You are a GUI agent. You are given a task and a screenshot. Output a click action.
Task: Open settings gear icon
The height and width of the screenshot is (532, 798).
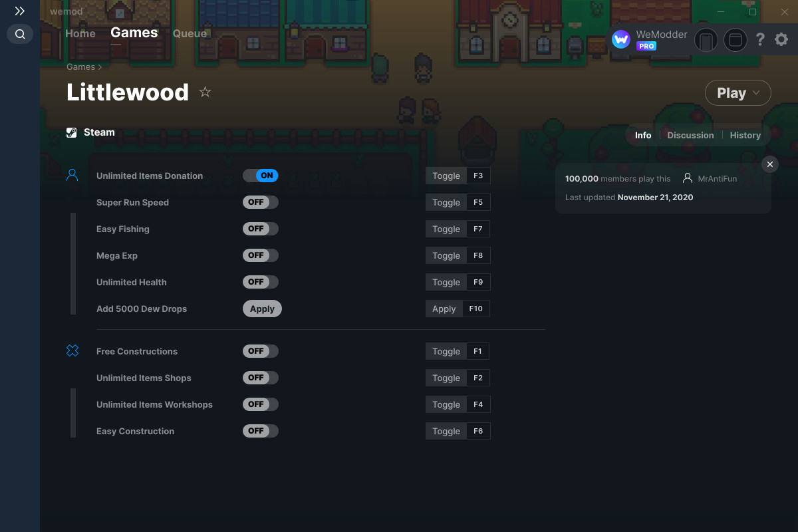click(x=781, y=40)
